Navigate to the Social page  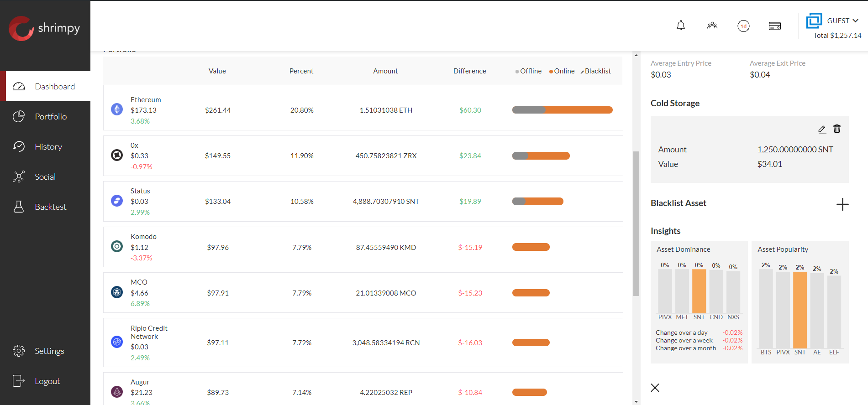pyautogui.click(x=45, y=177)
